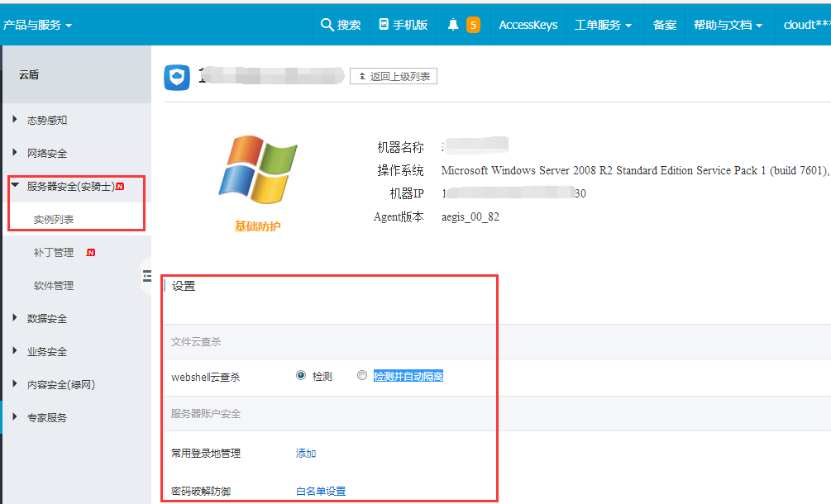Open the 手机版 mobile version link

click(x=404, y=24)
